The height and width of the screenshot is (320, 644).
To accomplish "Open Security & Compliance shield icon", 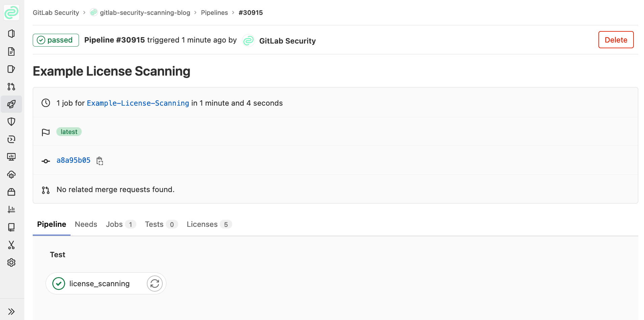I will [11, 122].
